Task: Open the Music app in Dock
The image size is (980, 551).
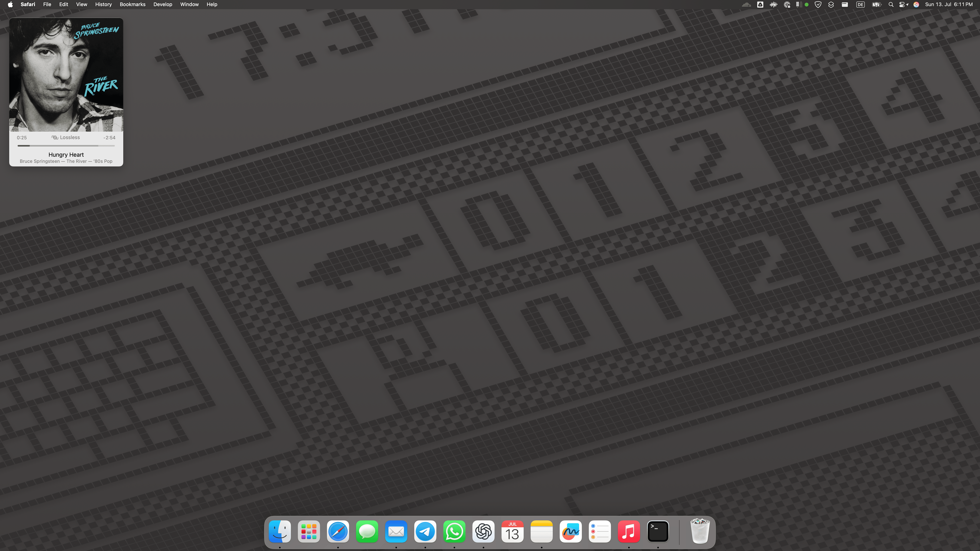Action: pyautogui.click(x=629, y=531)
